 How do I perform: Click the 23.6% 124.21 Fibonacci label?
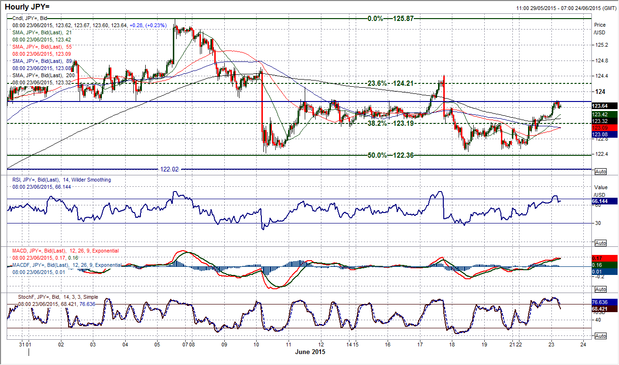pyautogui.click(x=390, y=83)
